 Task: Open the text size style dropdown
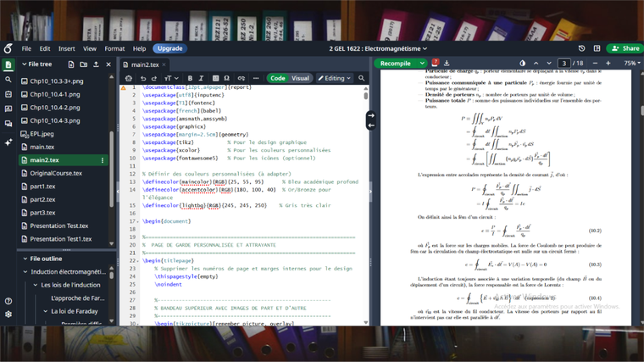tap(171, 78)
